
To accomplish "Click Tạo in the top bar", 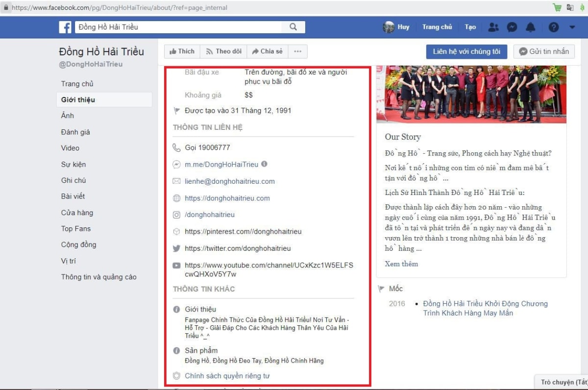I will [470, 27].
